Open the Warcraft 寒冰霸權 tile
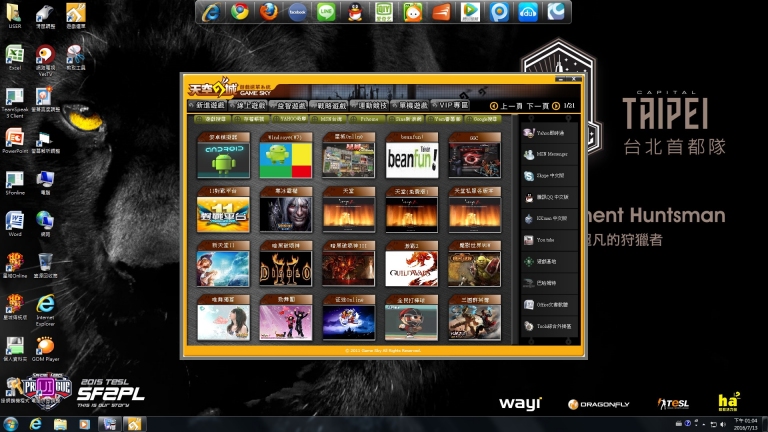The image size is (768, 432). 286,210
